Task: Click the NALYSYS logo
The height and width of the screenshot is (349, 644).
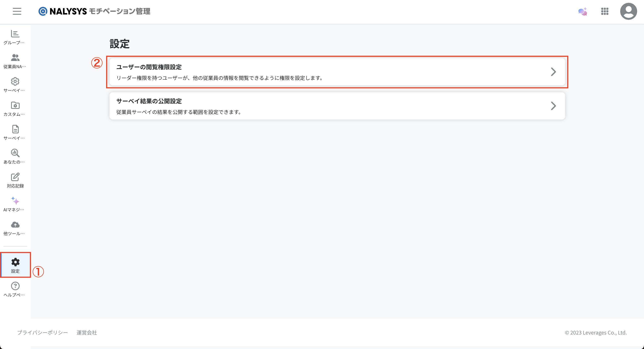Action: [62, 11]
